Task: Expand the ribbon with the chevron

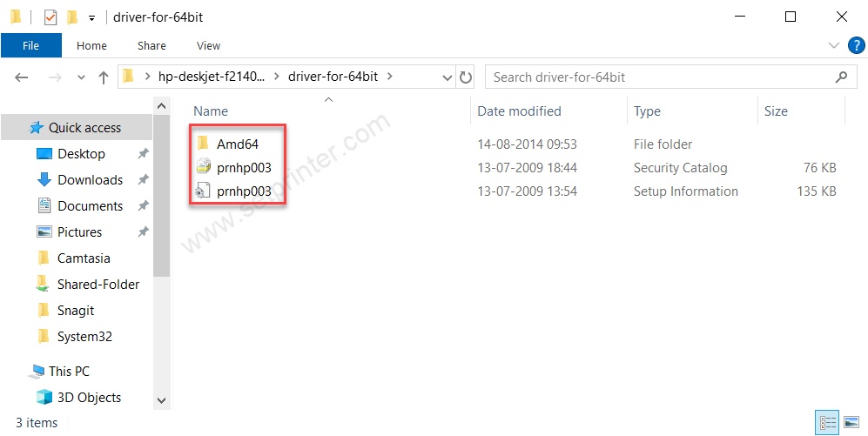Action: click(x=834, y=45)
